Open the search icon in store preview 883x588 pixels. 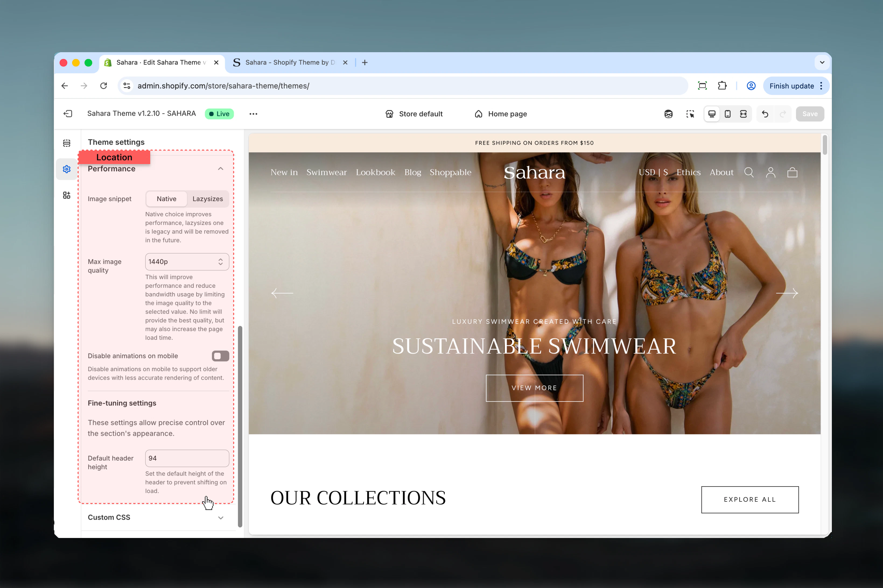coord(749,172)
